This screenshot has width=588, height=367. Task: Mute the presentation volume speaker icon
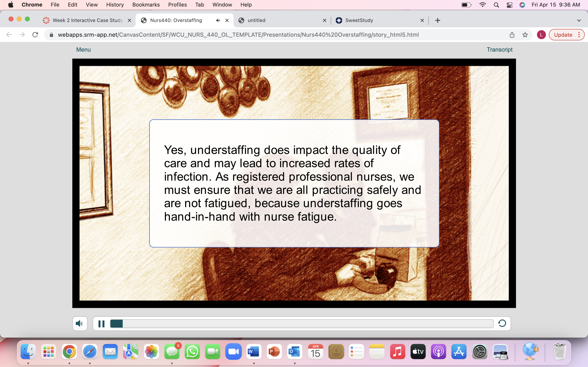click(80, 324)
